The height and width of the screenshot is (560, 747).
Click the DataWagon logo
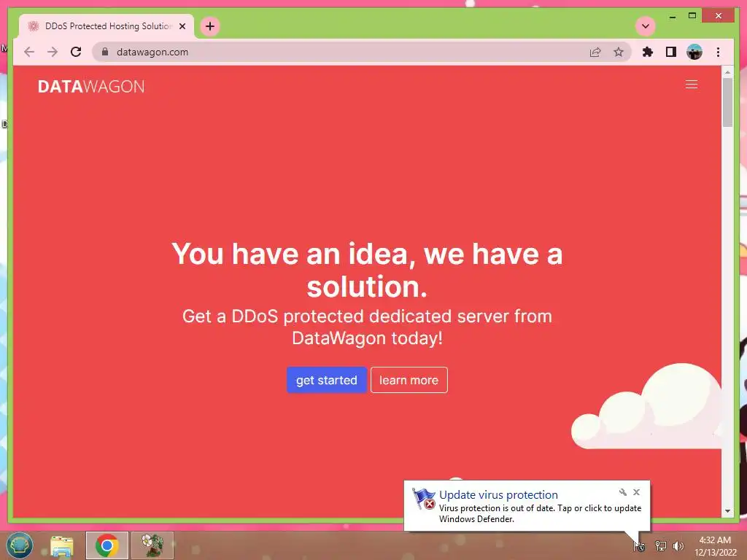coord(91,86)
